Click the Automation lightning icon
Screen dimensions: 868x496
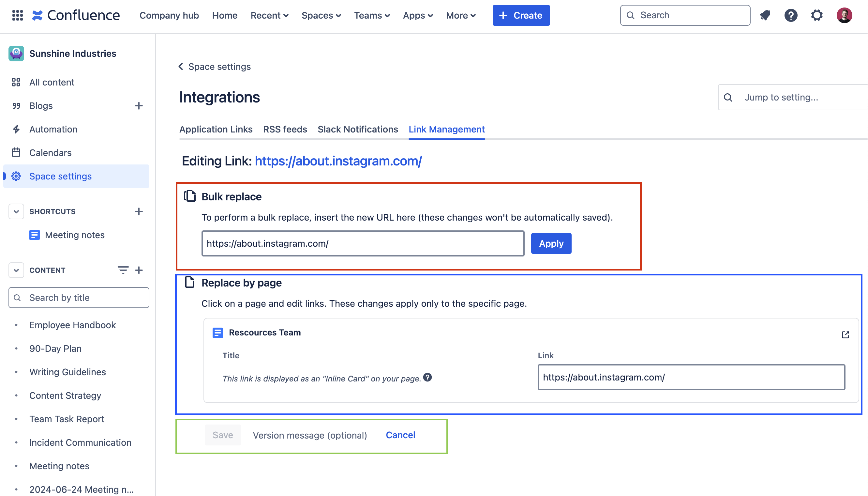(16, 129)
